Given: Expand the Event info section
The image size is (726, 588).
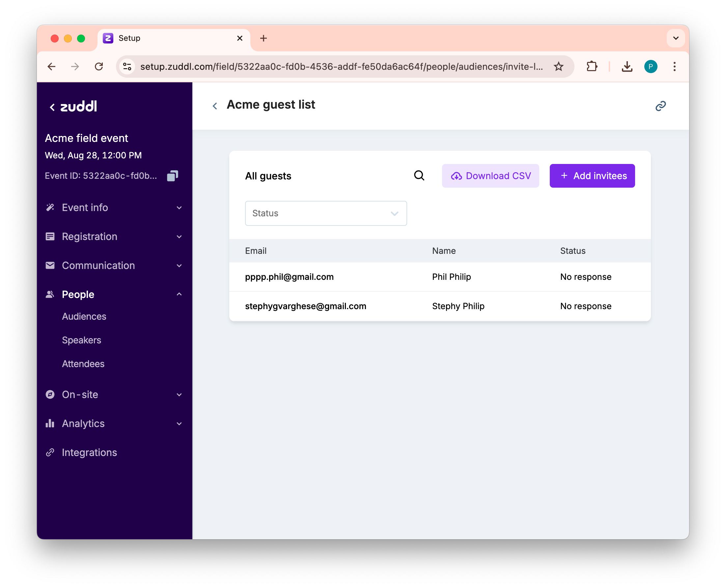Looking at the screenshot, I should pos(114,208).
